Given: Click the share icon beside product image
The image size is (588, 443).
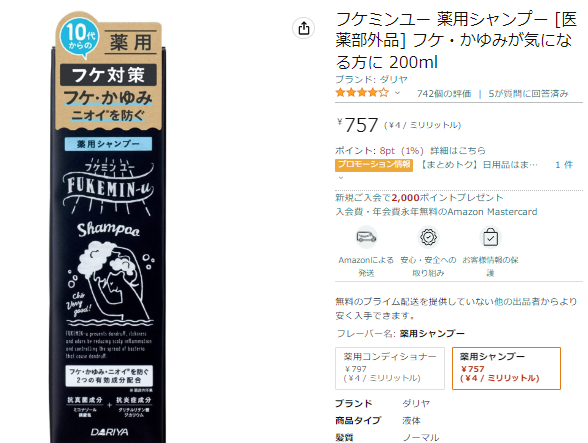Looking at the screenshot, I should tap(303, 28).
